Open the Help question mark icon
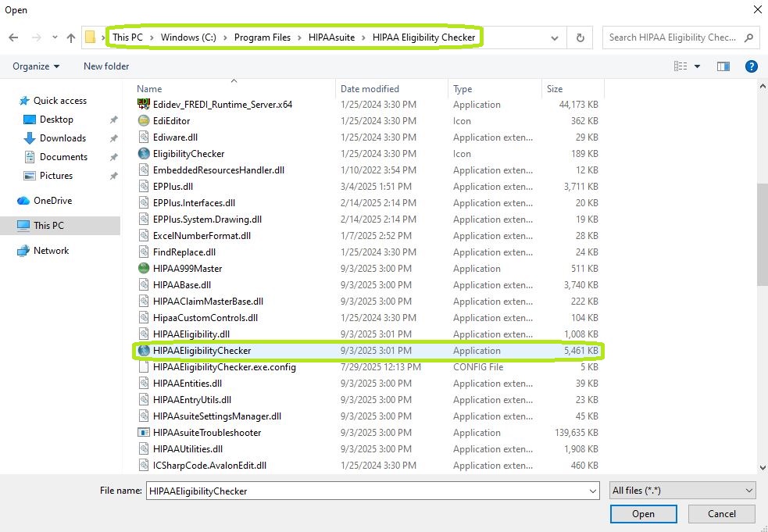Image resolution: width=768 pixels, height=532 pixels. tap(751, 66)
